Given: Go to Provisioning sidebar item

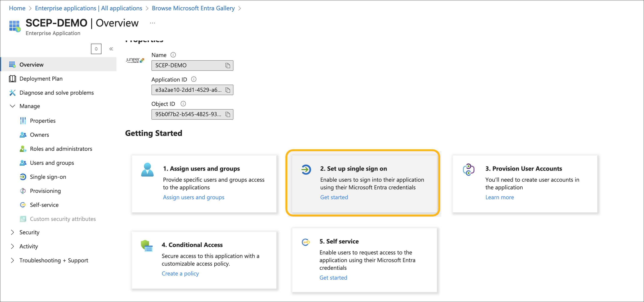Looking at the screenshot, I should (x=45, y=191).
